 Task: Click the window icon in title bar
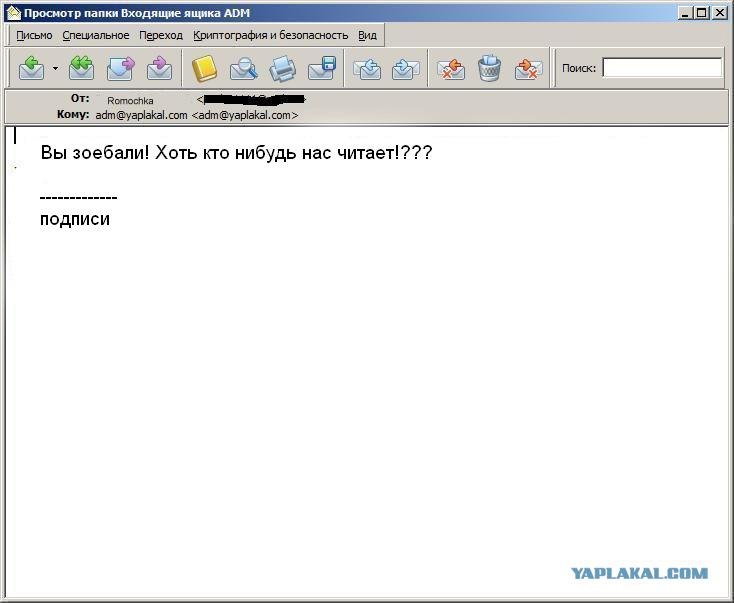tap(14, 13)
